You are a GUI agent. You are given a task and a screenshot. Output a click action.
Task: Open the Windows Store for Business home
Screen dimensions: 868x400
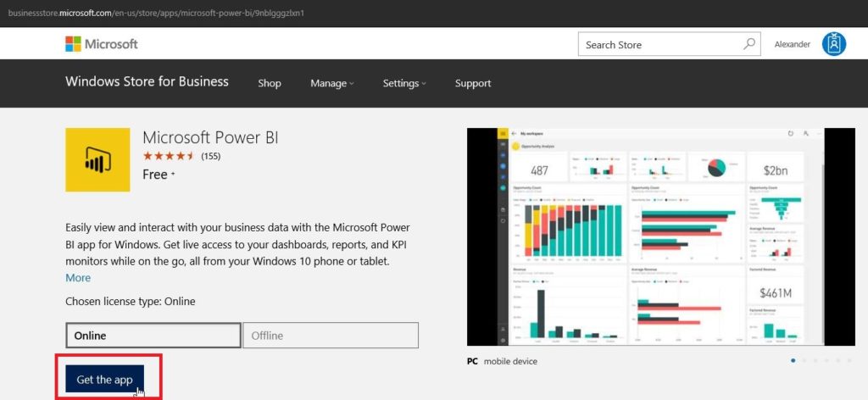(147, 82)
